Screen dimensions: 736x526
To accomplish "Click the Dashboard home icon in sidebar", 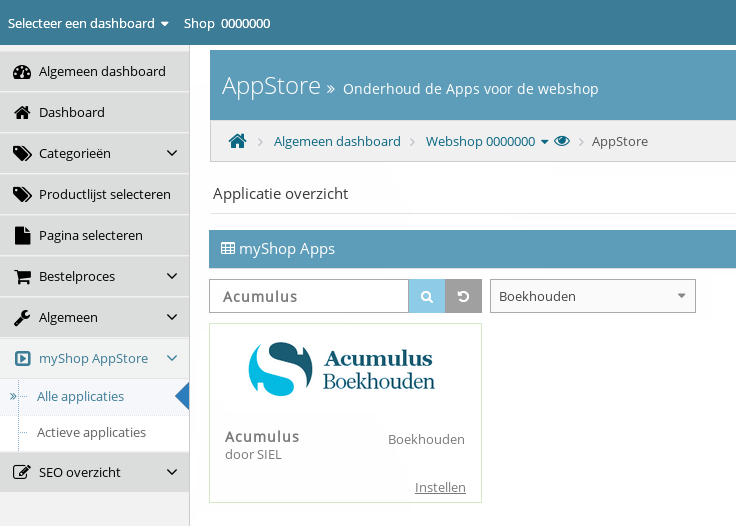I will [22, 113].
